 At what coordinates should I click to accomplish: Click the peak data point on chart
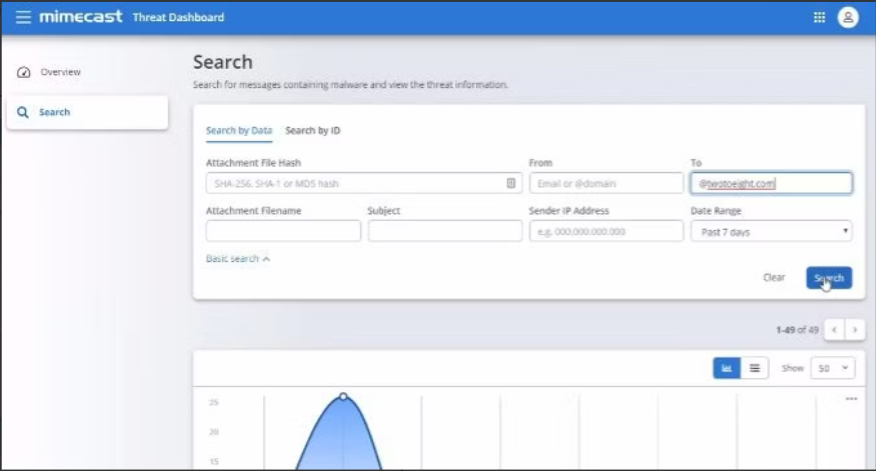pyautogui.click(x=343, y=397)
